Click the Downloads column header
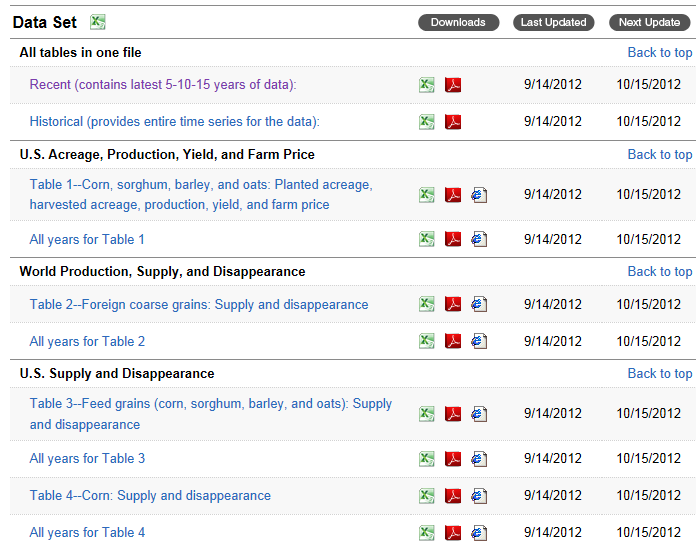The image size is (698, 541). pyautogui.click(x=458, y=22)
